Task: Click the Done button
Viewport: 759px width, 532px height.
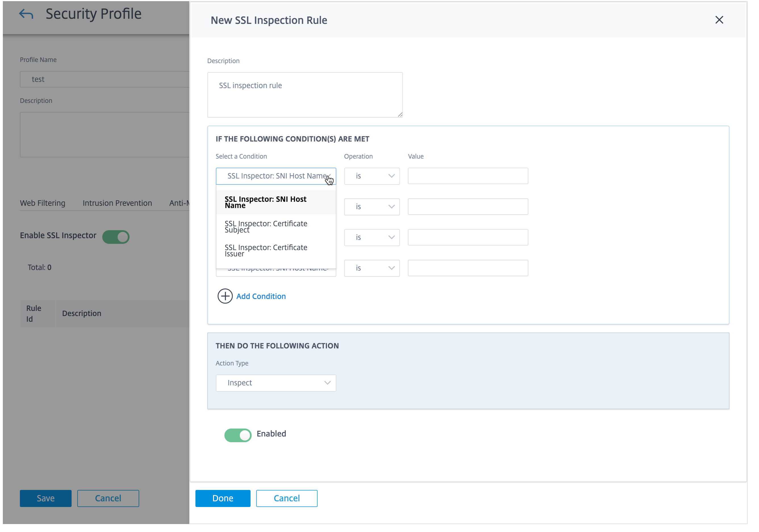Action: (222, 498)
